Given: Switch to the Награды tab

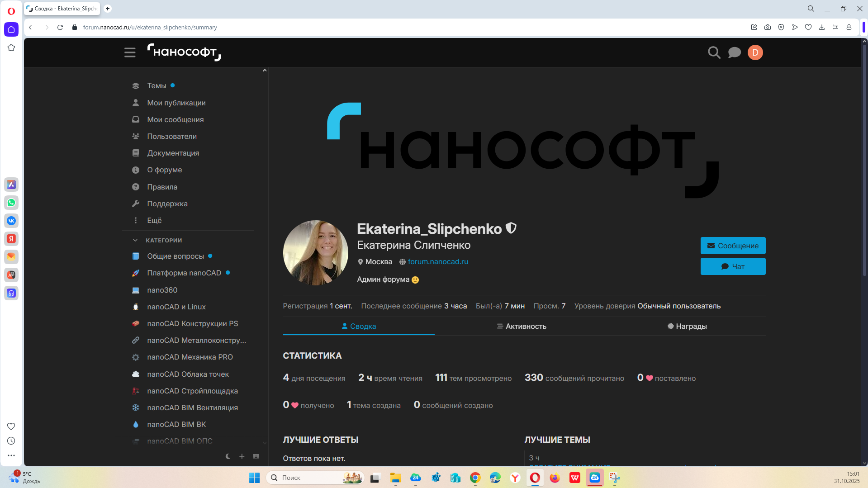Looking at the screenshot, I should (687, 326).
